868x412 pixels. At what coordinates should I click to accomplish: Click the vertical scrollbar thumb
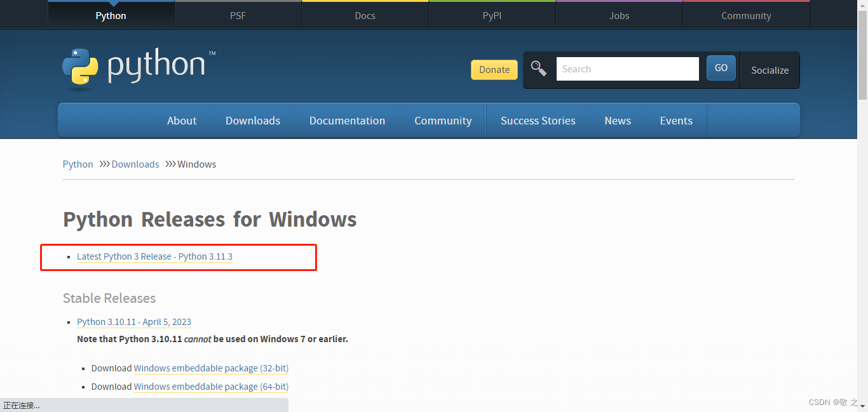pos(863,56)
